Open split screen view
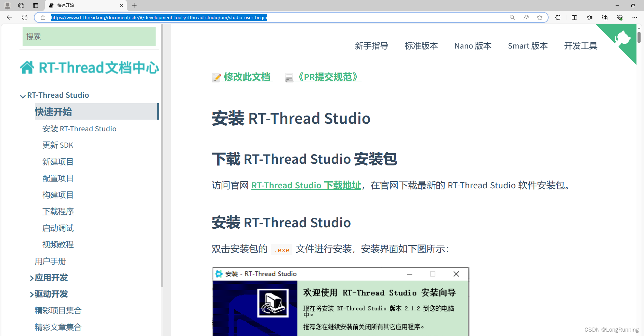 tap(574, 17)
